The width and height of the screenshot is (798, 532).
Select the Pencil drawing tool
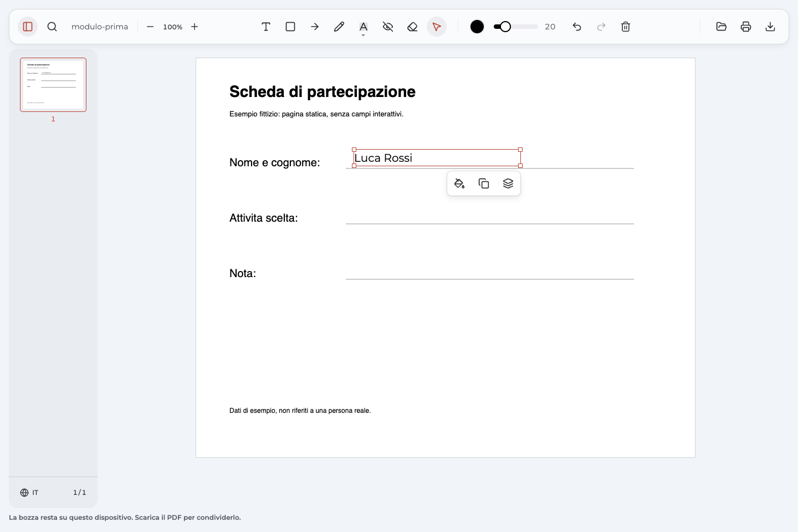(339, 27)
